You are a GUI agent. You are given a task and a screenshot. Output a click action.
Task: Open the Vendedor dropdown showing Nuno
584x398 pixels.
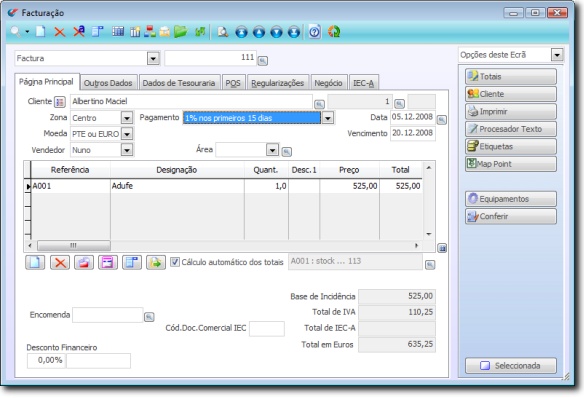(x=127, y=150)
